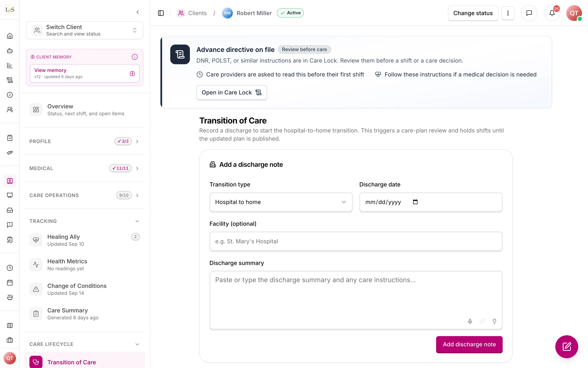Click the notifications bell icon
Image resolution: width=588 pixels, height=368 pixels.
[x=552, y=13]
